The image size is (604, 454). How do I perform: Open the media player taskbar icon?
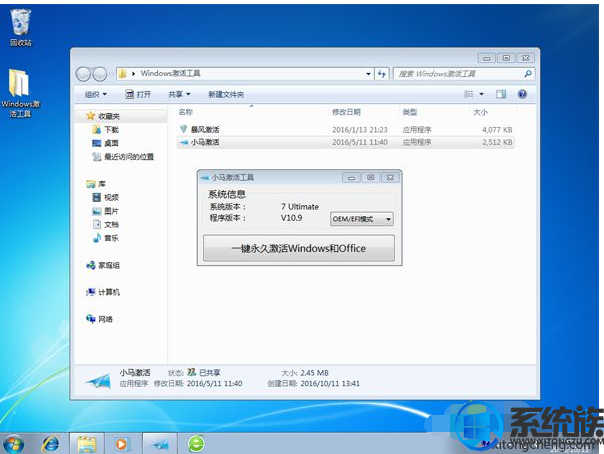click(x=121, y=444)
